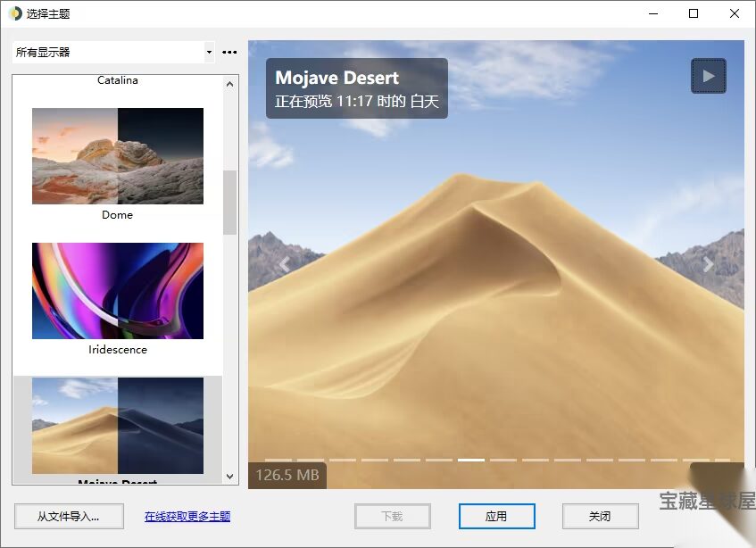Screen dimensions: 756x548
Task: Click the 正在预览 11:17 时的 白天 text
Action: coord(357,101)
